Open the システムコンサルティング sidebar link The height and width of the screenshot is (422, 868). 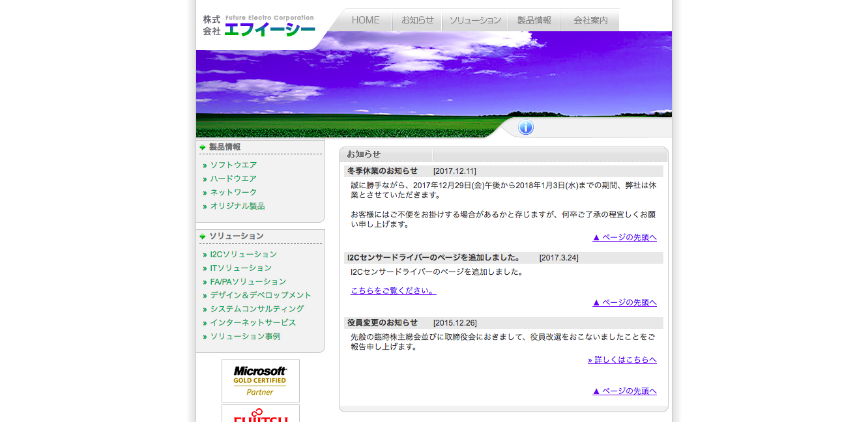click(257, 309)
